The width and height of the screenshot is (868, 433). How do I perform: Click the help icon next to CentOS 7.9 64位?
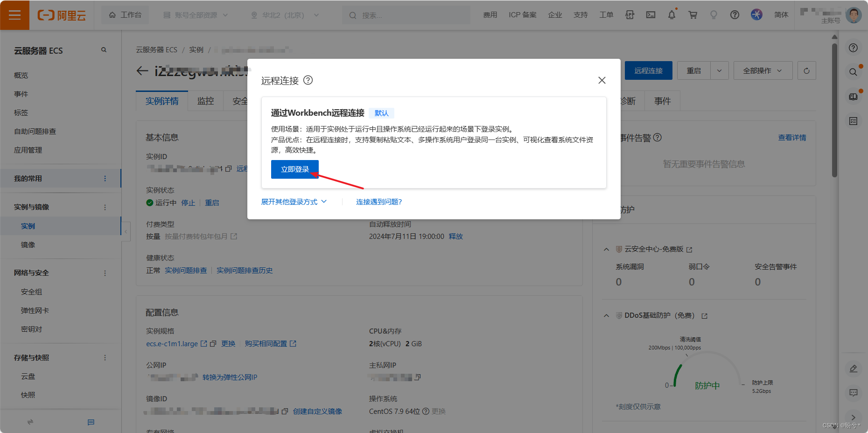tap(426, 411)
